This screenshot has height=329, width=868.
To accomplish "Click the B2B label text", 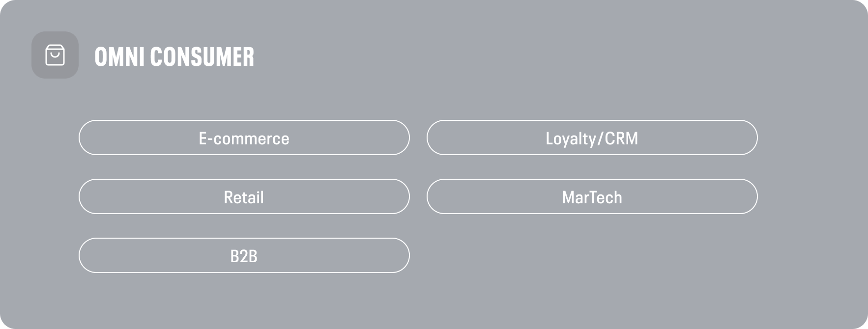I will click(244, 256).
